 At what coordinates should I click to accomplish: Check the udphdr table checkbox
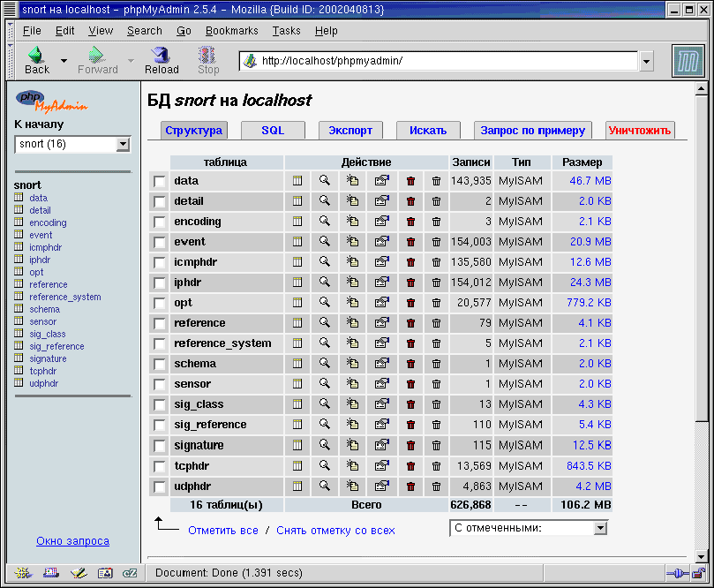(x=160, y=486)
